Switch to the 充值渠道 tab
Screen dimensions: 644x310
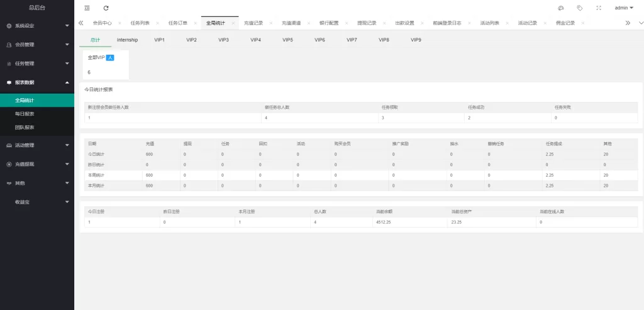(x=291, y=23)
